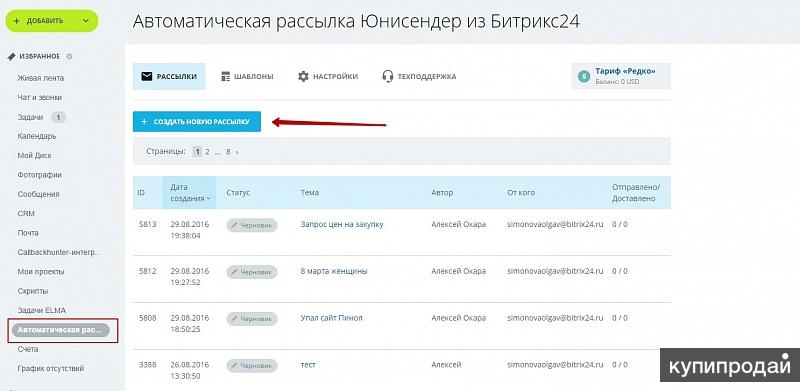800x391 pixels.
Task: Open the Настройки tab
Action: tap(328, 77)
